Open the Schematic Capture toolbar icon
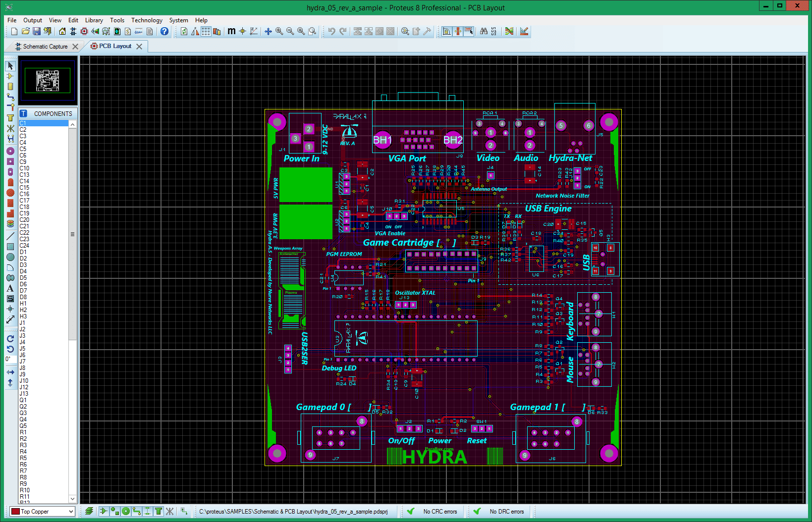 click(73, 31)
